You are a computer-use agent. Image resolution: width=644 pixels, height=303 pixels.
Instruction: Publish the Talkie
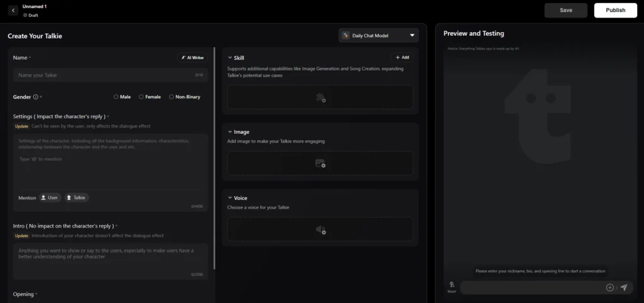616,10
